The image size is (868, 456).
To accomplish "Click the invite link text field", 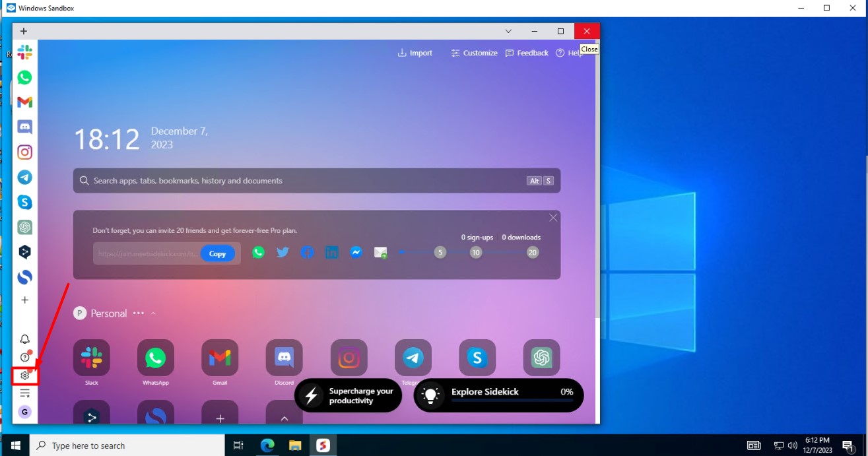I will click(x=147, y=253).
